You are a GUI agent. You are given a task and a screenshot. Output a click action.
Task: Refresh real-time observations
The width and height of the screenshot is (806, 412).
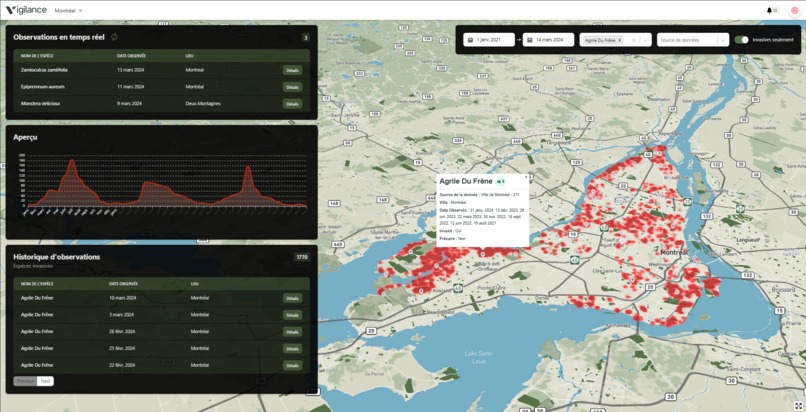coord(115,37)
